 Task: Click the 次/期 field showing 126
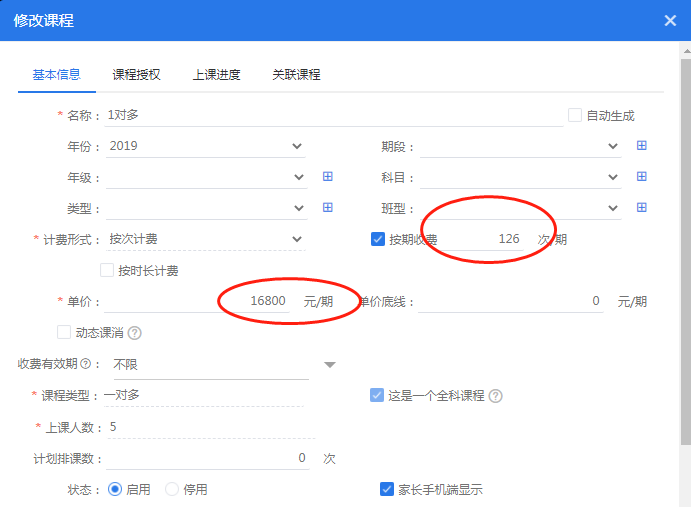483,239
